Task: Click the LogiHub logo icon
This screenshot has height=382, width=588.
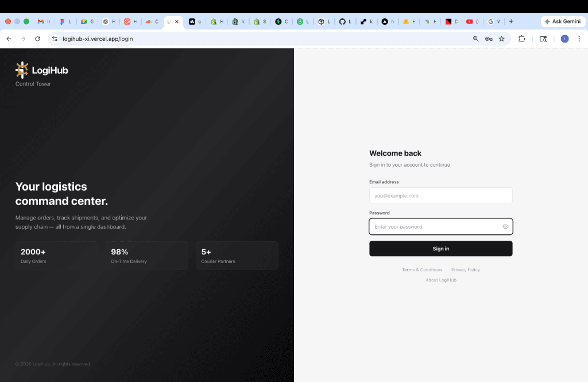Action: [22, 70]
